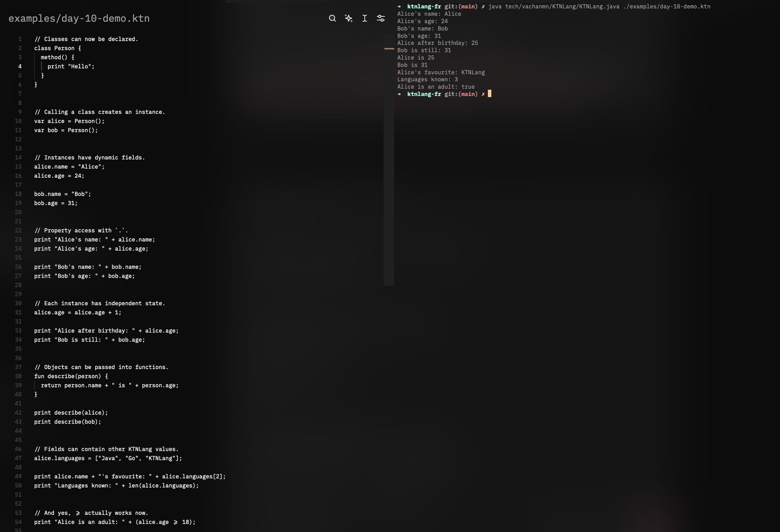The width and height of the screenshot is (780, 532).
Task: Place cursor on 'class Person {' line
Action: click(x=58, y=48)
